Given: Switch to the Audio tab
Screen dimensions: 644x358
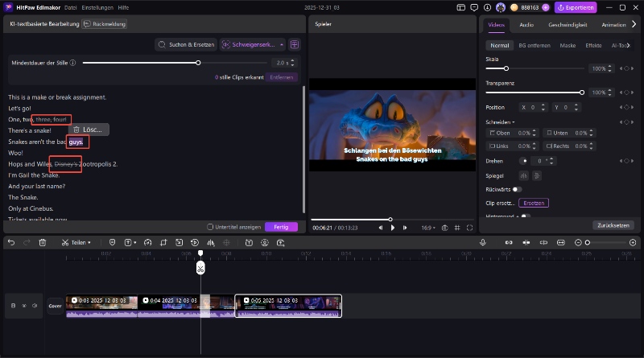Looking at the screenshot, I should pyautogui.click(x=526, y=25).
